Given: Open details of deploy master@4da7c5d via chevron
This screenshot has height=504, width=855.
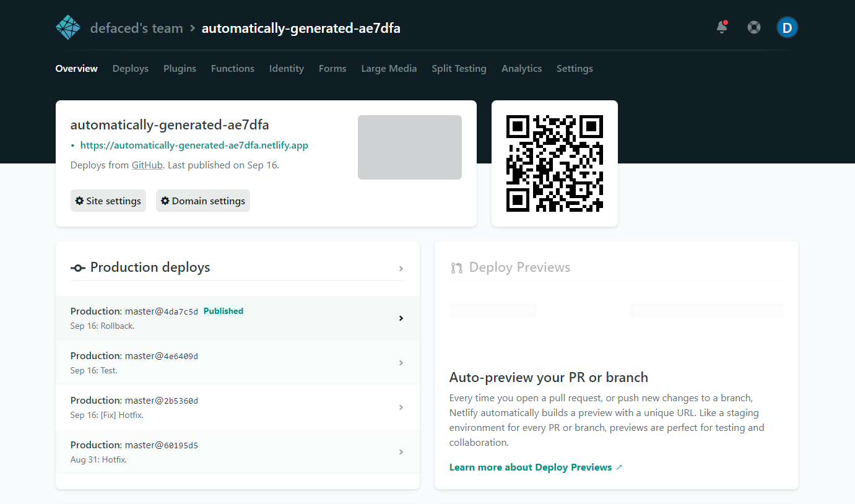Looking at the screenshot, I should click(401, 318).
